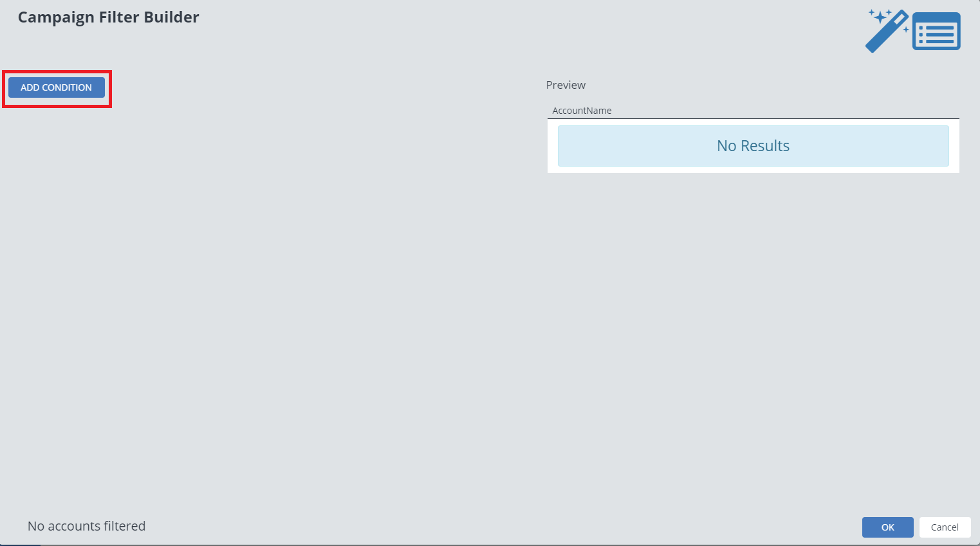Click the No Results message banner
The image size is (980, 546).
click(x=753, y=146)
